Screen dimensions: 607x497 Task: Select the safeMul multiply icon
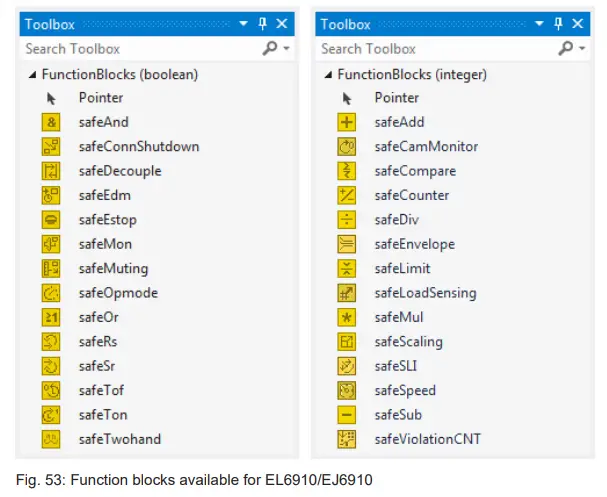(x=346, y=317)
